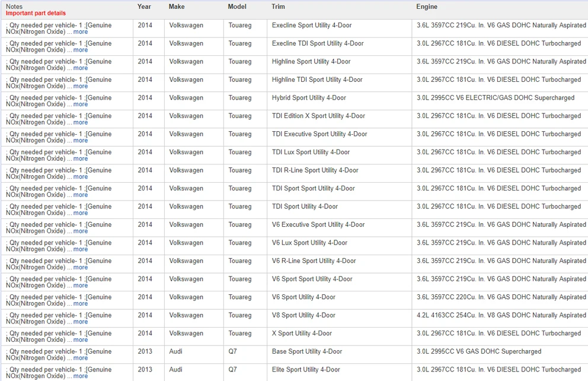
Task: Click the Make column header
Action: [176, 7]
